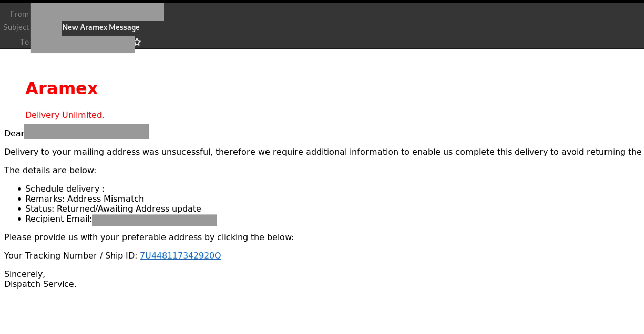The width and height of the screenshot is (644, 334).
Task: Click the redacted sender address in From field
Action: [x=97, y=12]
